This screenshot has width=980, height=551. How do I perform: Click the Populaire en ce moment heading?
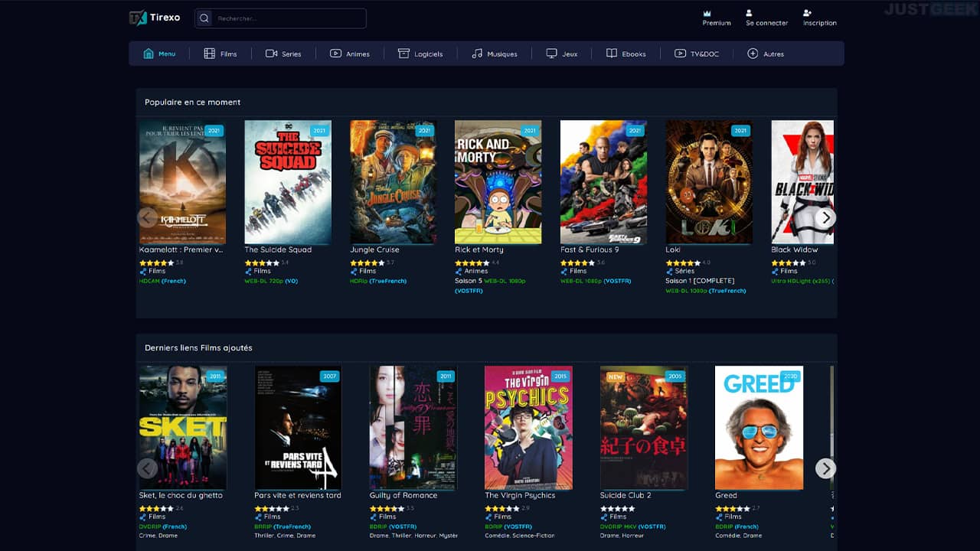pyautogui.click(x=193, y=102)
